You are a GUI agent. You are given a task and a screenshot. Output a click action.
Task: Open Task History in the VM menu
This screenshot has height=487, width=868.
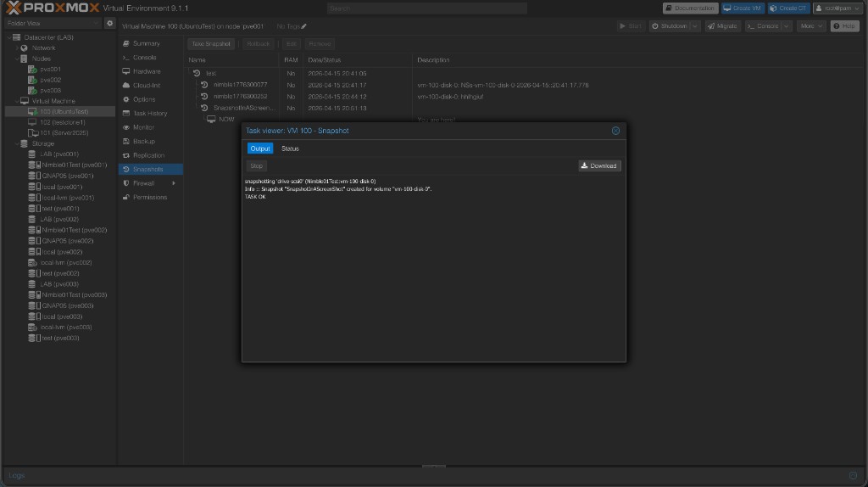click(x=150, y=113)
